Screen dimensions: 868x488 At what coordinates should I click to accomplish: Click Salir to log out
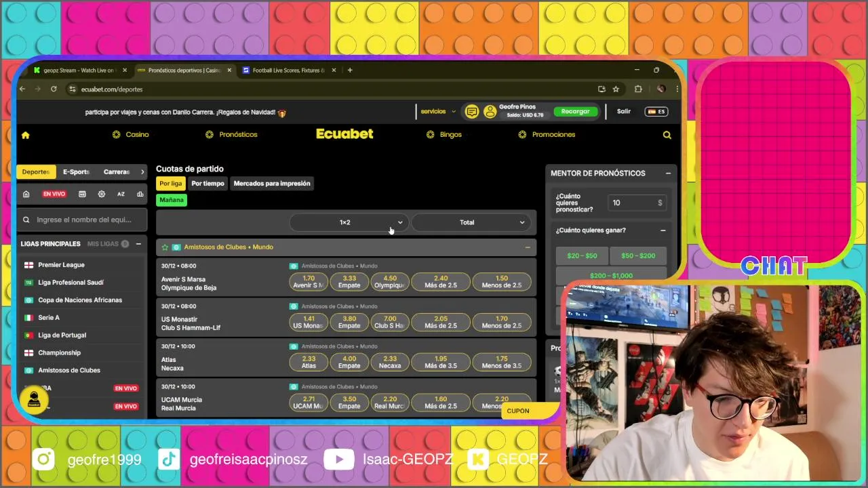click(624, 112)
